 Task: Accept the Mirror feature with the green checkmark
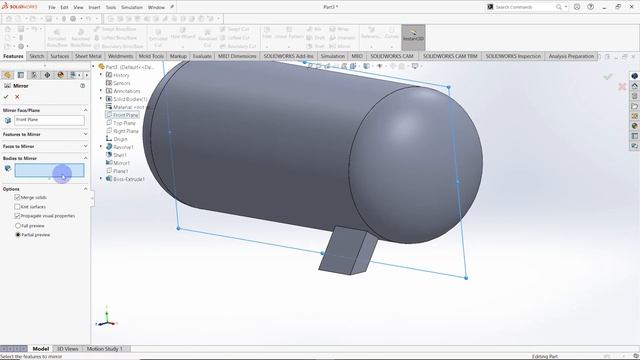(6, 97)
